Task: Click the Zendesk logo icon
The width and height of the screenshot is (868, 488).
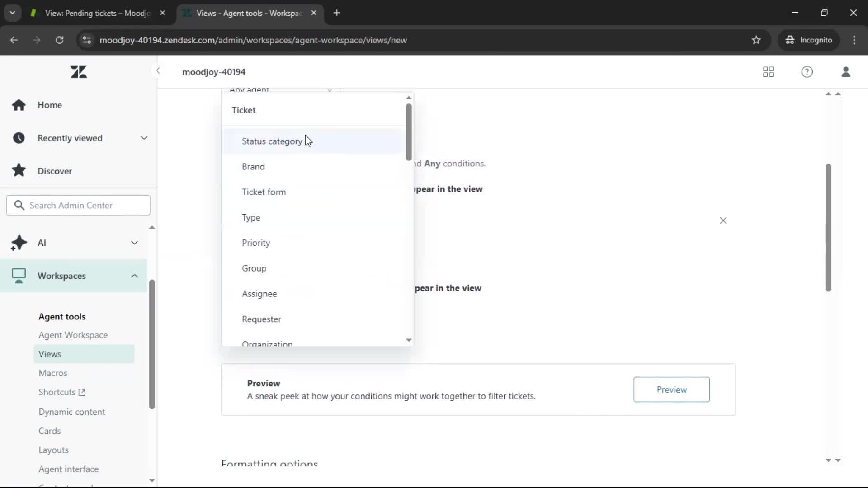Action: [x=79, y=72]
